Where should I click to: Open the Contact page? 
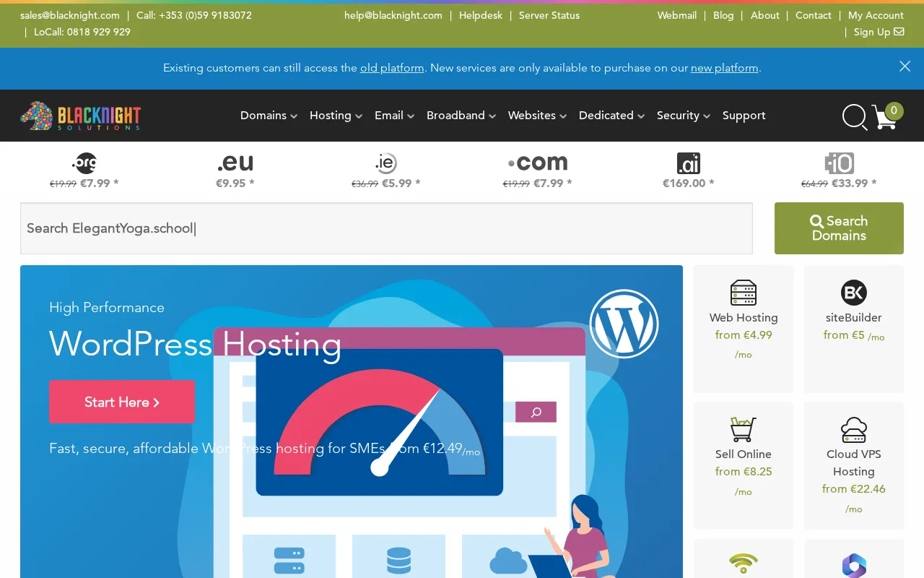pyautogui.click(x=814, y=15)
